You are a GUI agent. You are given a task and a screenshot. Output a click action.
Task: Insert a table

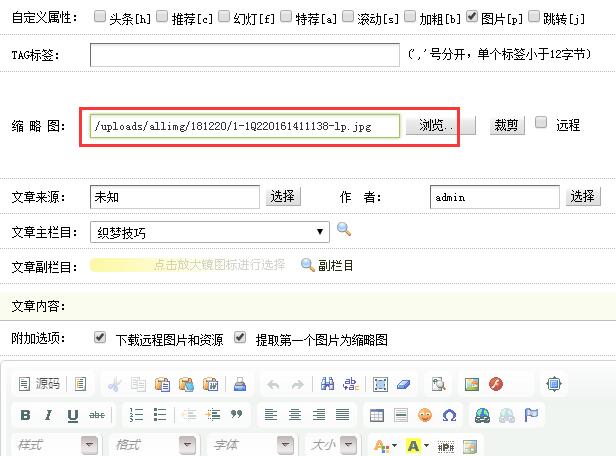(x=377, y=415)
